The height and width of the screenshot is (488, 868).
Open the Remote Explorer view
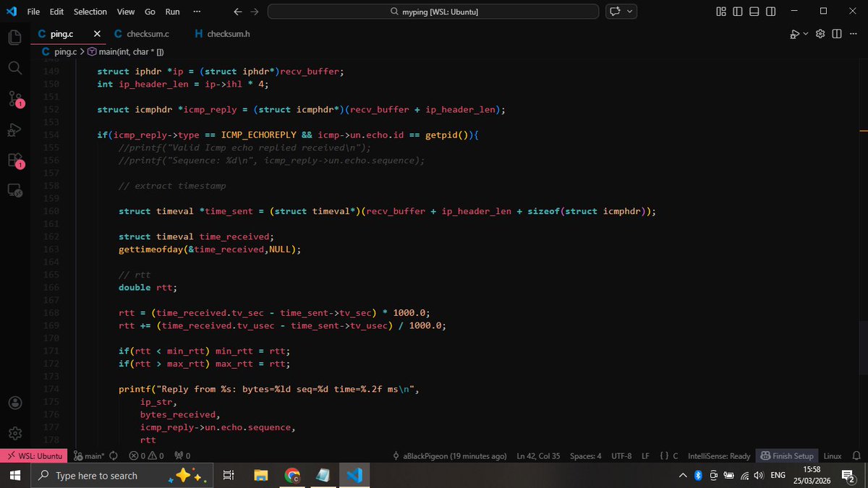click(15, 191)
